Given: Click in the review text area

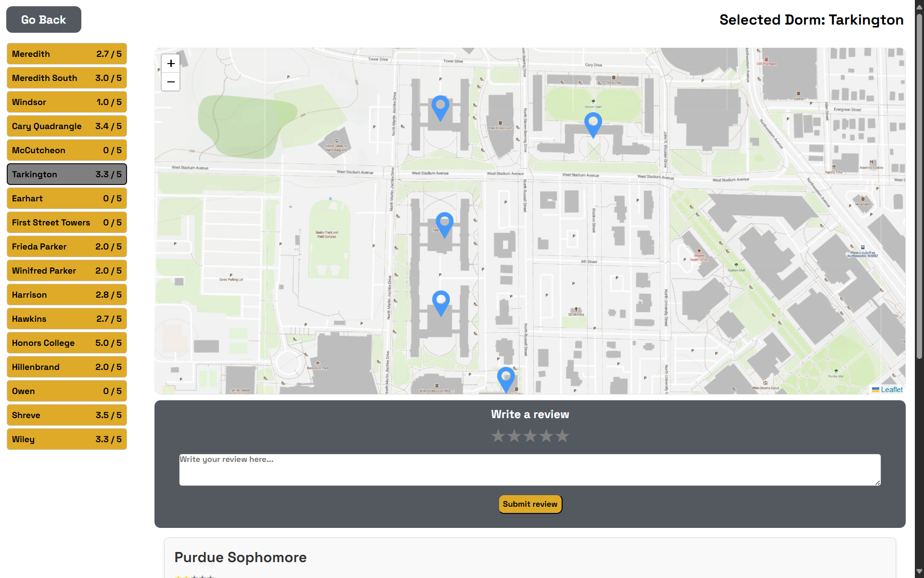Looking at the screenshot, I should (529, 470).
